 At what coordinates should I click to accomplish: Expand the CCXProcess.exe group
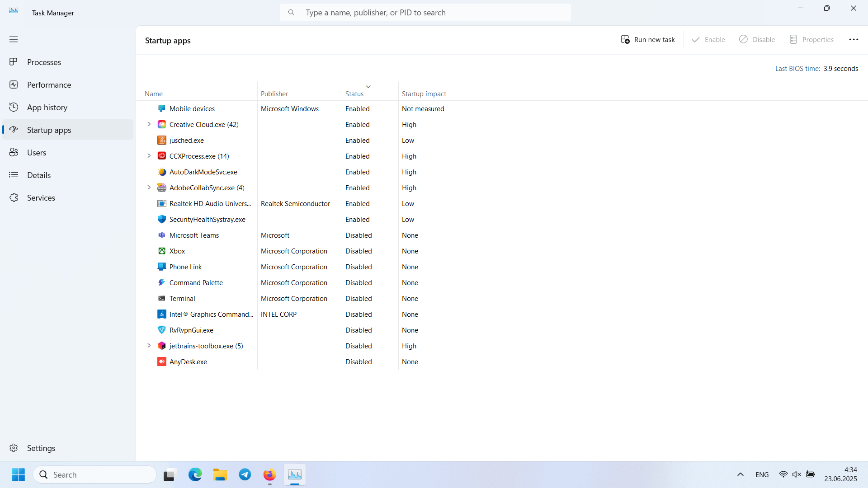click(x=149, y=156)
